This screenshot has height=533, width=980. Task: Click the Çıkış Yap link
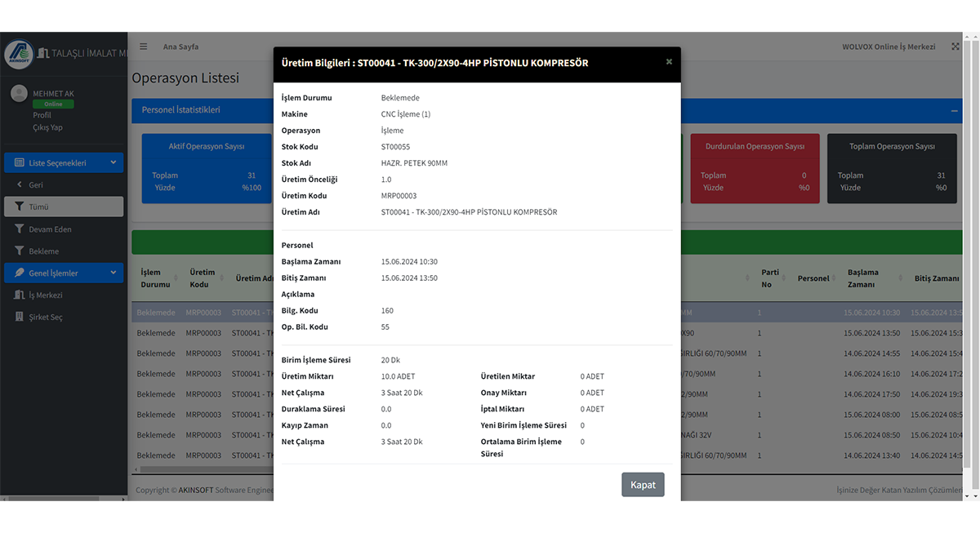[47, 127]
